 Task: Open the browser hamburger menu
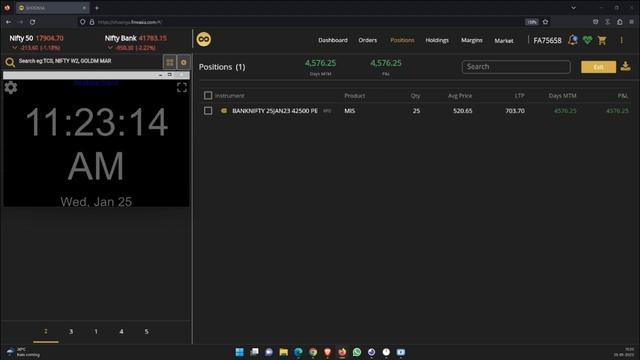[x=631, y=22]
